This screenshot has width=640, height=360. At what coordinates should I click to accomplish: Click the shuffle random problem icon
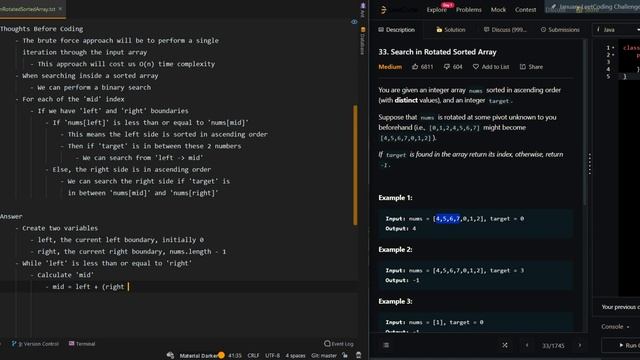point(505,345)
